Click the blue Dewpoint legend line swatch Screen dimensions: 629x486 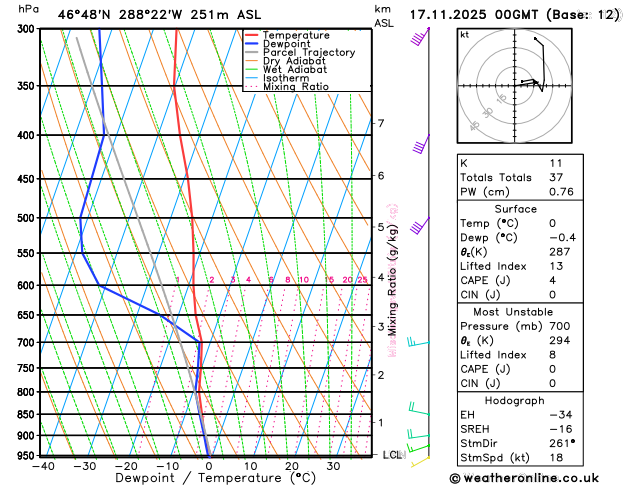[x=252, y=44]
